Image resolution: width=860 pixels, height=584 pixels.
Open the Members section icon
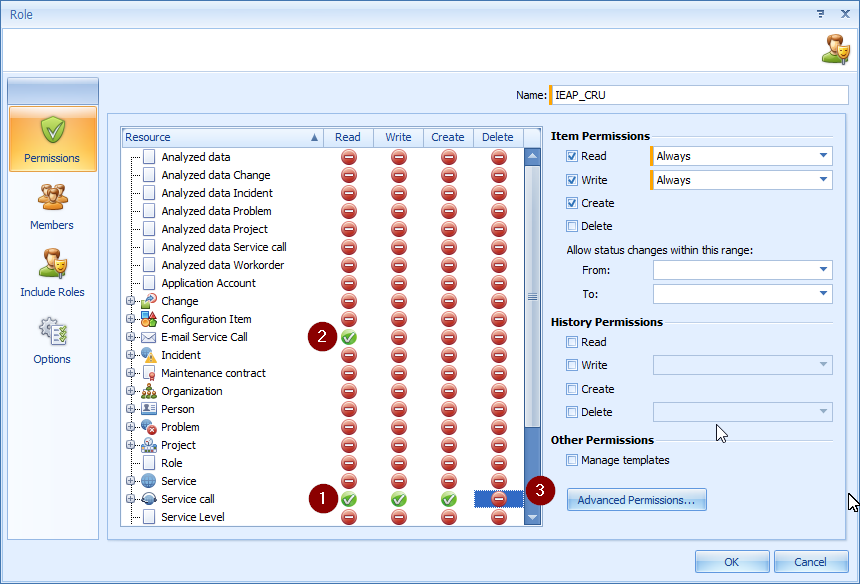click(x=52, y=198)
